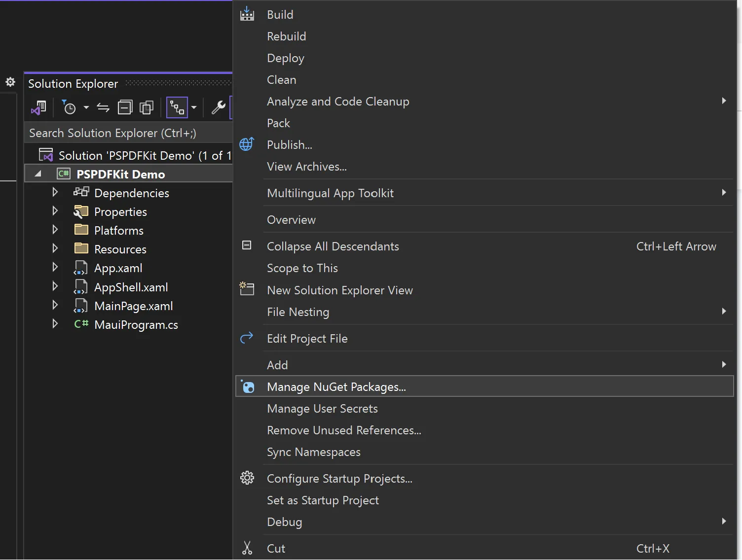Expand the Dependencies tree item
This screenshot has height=560, width=742.
click(x=55, y=192)
